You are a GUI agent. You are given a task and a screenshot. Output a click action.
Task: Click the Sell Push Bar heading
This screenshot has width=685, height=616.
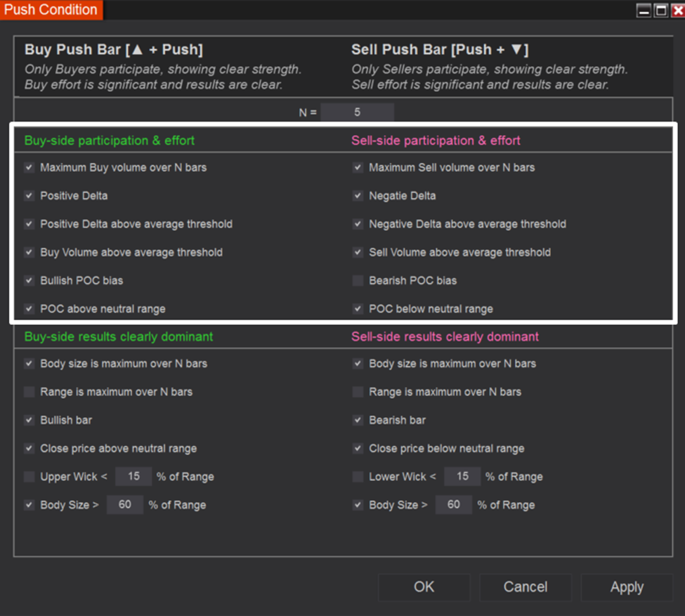pyautogui.click(x=440, y=49)
